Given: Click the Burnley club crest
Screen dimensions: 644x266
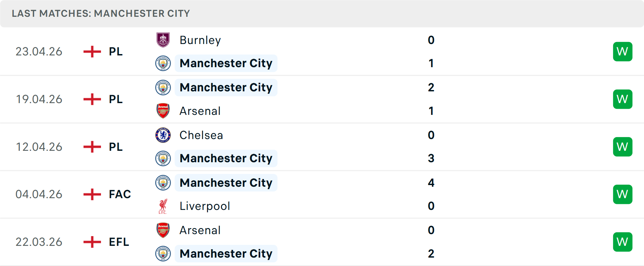Looking at the screenshot, I should (163, 40).
